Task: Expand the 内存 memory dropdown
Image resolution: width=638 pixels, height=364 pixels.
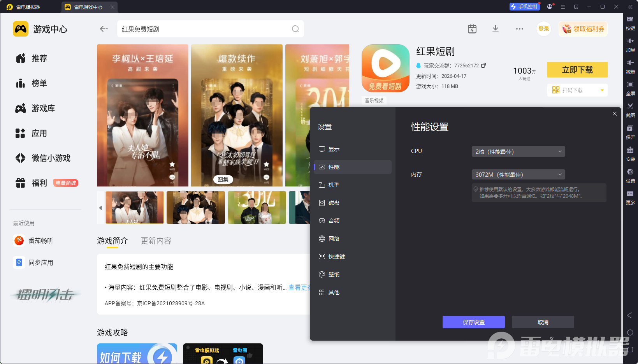Action: pyautogui.click(x=518, y=174)
